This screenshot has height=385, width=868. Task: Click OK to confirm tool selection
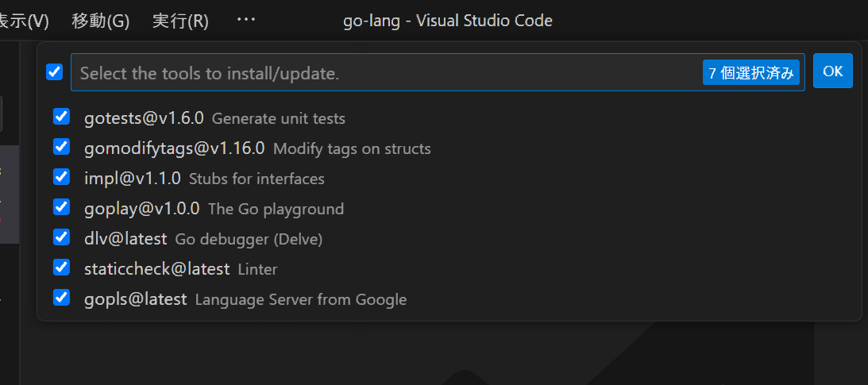(x=832, y=71)
